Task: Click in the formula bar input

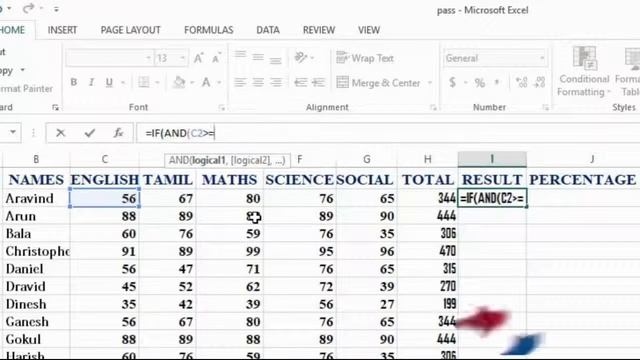Action: [388, 133]
